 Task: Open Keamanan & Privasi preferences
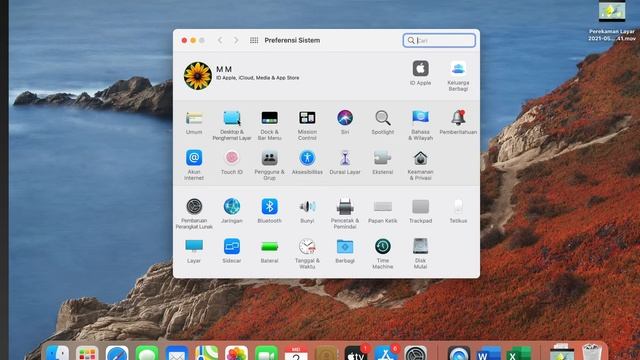(420, 165)
